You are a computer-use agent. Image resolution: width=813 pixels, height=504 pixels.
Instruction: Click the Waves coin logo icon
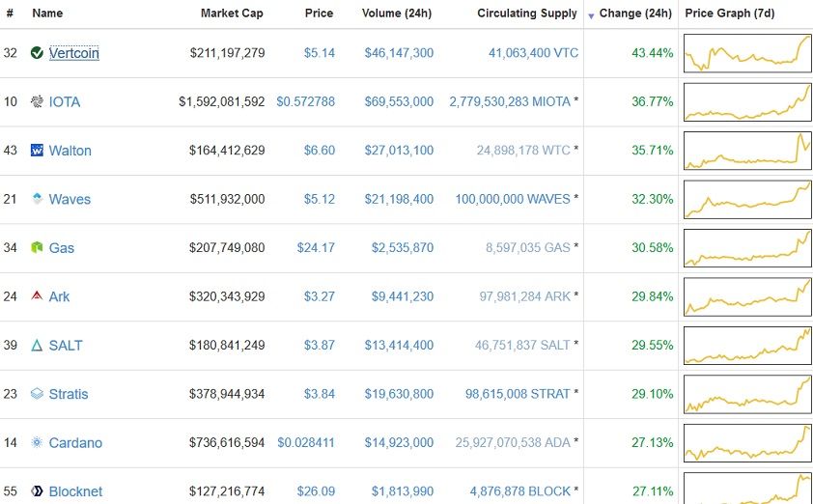(x=37, y=199)
